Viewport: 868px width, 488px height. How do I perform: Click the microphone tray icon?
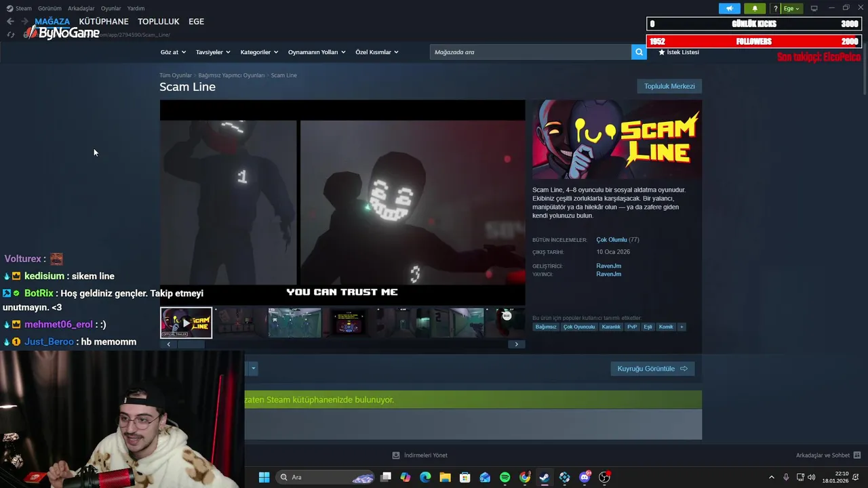coord(786,477)
